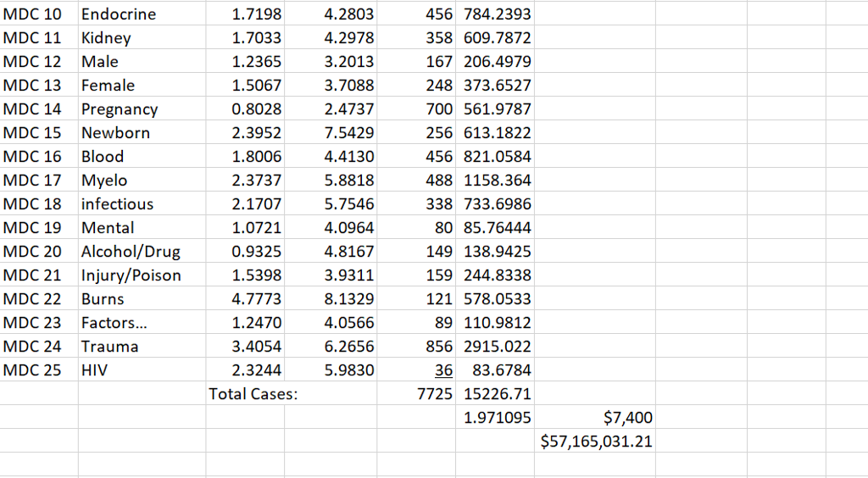Viewport: 868px width, 478px height.
Task: Select the cell reading MDC 10
Action: (39, 14)
